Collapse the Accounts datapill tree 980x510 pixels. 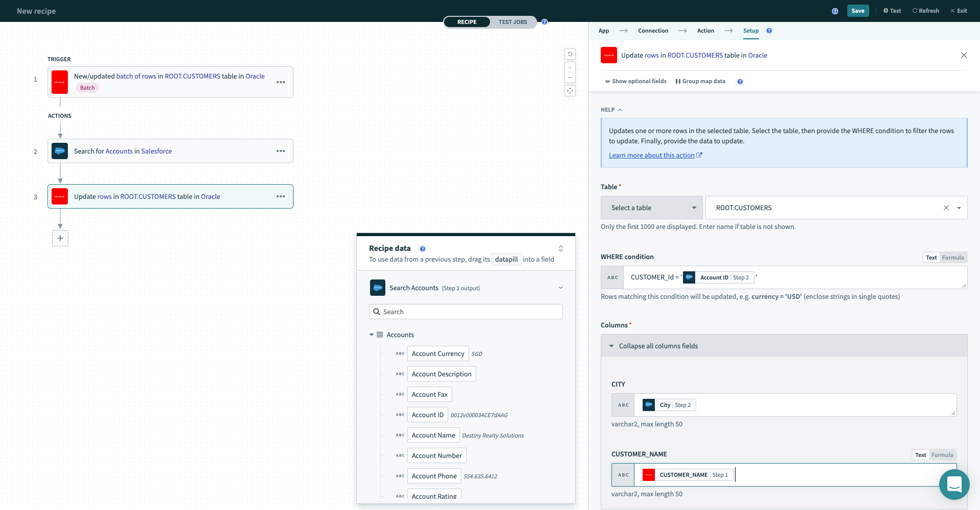[372, 335]
